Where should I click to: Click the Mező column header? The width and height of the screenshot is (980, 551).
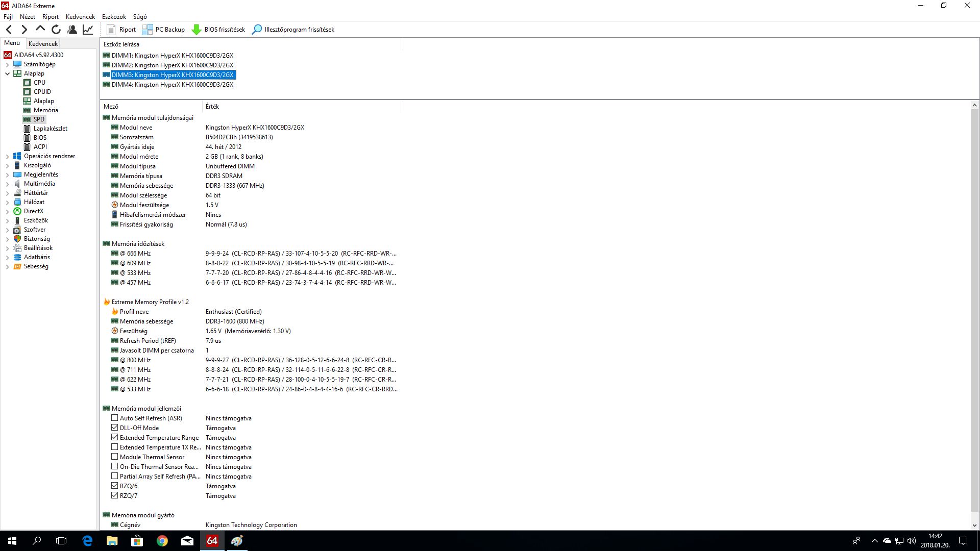coord(152,107)
